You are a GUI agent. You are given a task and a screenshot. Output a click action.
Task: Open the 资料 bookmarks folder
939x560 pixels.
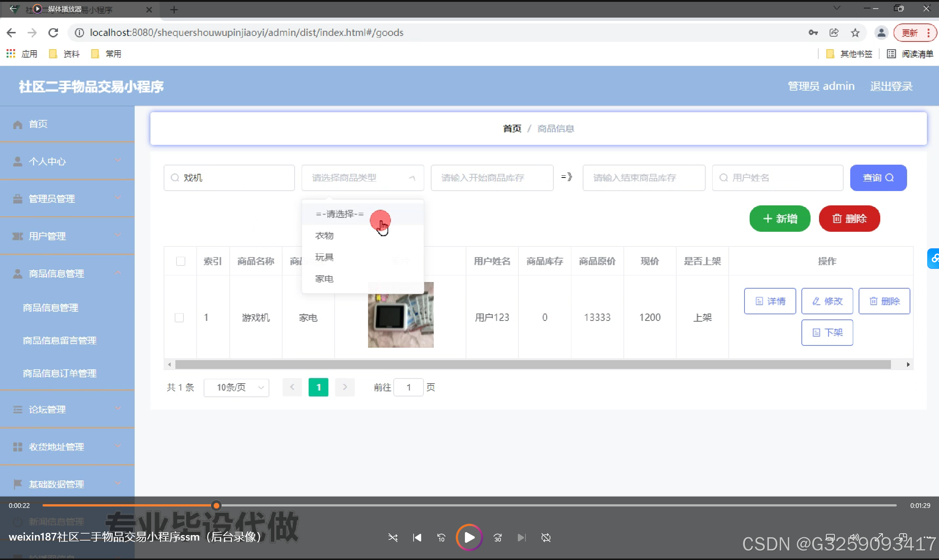point(65,54)
